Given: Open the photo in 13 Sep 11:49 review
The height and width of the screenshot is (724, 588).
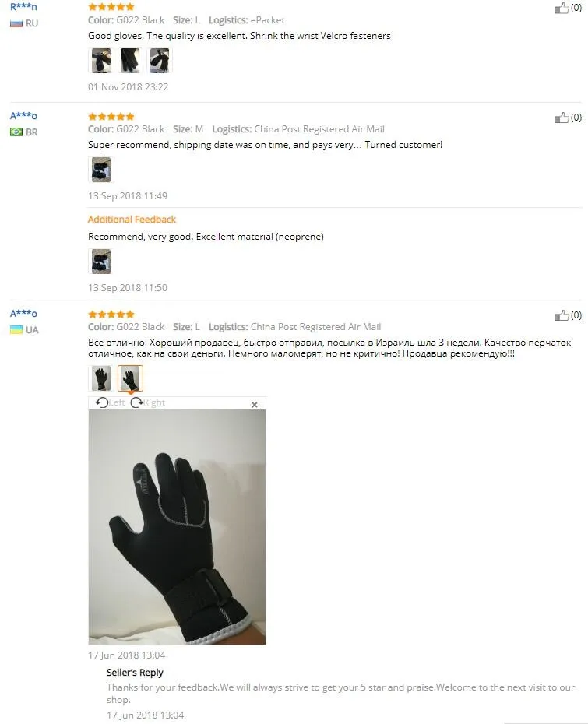Looking at the screenshot, I should click(x=100, y=170).
